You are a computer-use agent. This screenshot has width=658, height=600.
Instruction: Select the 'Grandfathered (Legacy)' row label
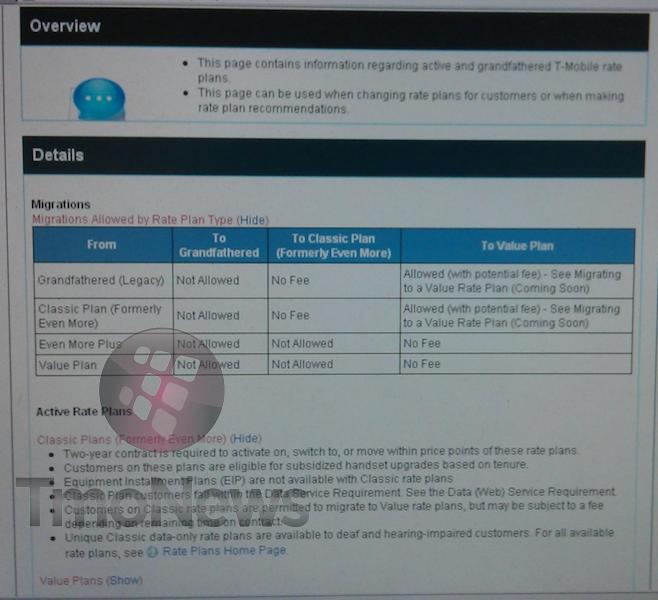coord(101,280)
